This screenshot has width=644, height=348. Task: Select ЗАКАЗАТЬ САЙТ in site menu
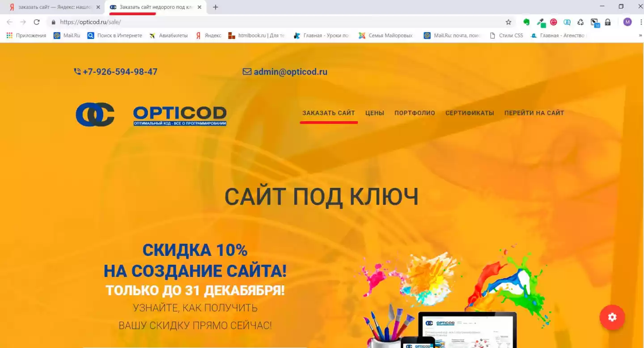click(x=329, y=113)
